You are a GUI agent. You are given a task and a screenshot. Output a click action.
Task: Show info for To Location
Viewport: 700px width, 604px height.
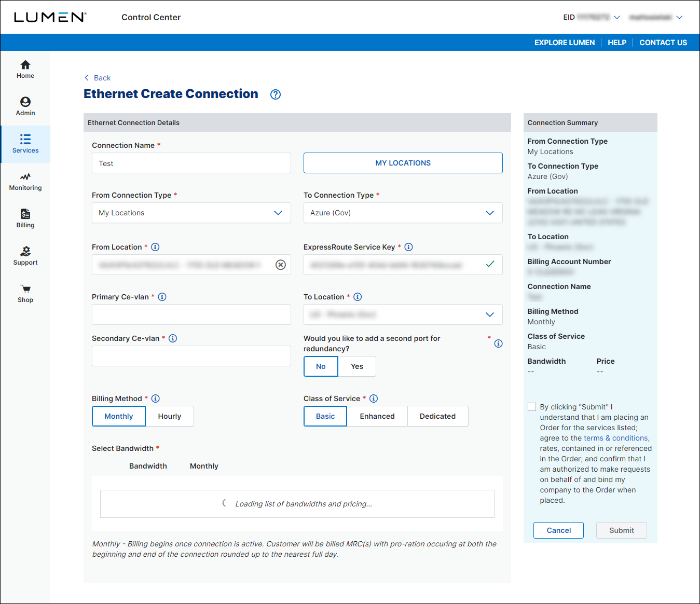[x=358, y=297]
